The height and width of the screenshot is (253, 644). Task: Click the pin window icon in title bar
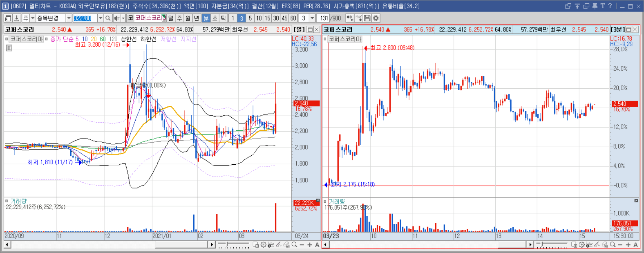(595, 6)
